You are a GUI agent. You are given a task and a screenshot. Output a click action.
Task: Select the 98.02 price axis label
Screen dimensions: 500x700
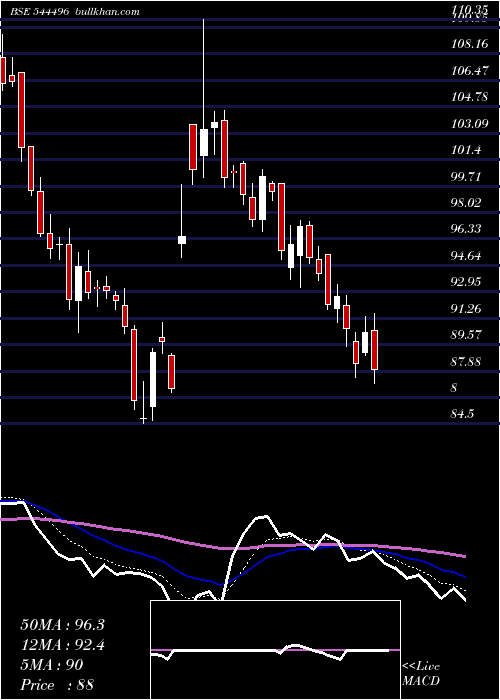[x=466, y=203]
